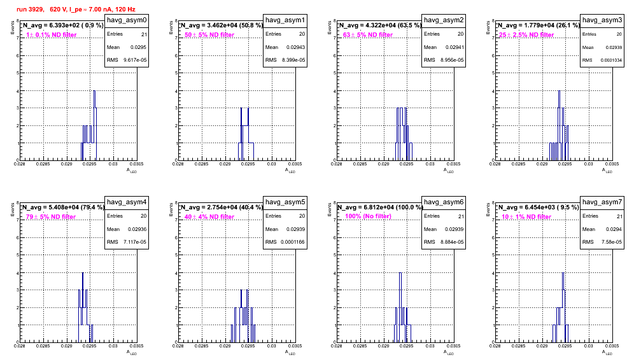This screenshot has width=634, height=364.
Task: Click the N_avg = 6.393e+02 label
Action: (x=63, y=25)
